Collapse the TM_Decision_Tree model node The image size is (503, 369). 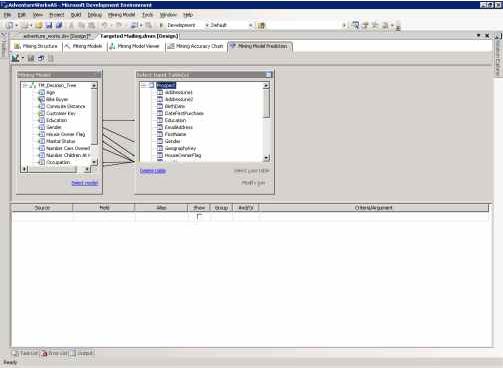[25, 86]
